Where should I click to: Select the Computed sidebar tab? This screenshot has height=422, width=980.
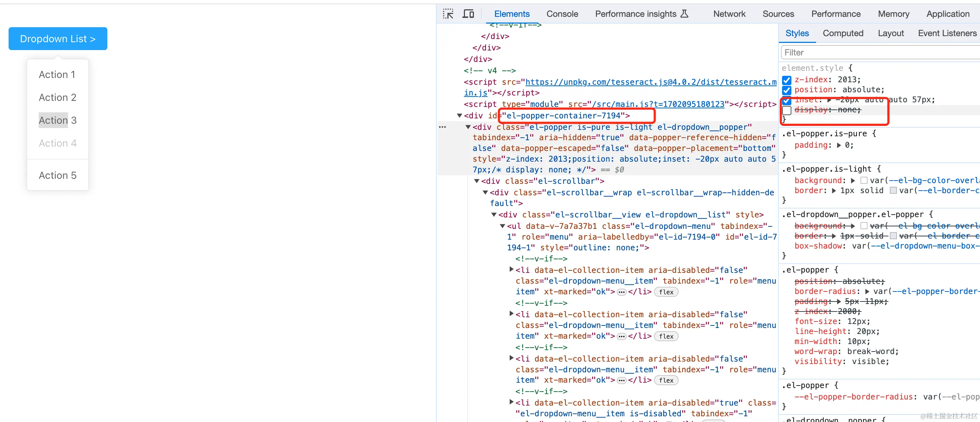pyautogui.click(x=843, y=34)
